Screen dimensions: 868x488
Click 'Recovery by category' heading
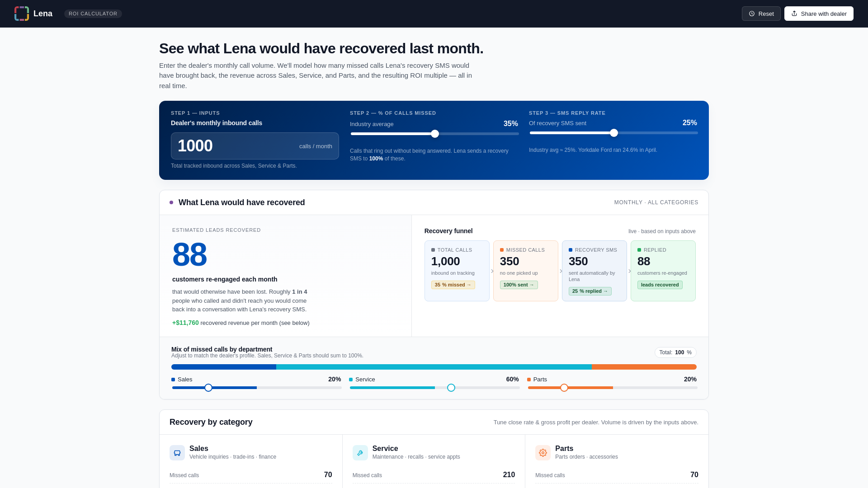211,422
